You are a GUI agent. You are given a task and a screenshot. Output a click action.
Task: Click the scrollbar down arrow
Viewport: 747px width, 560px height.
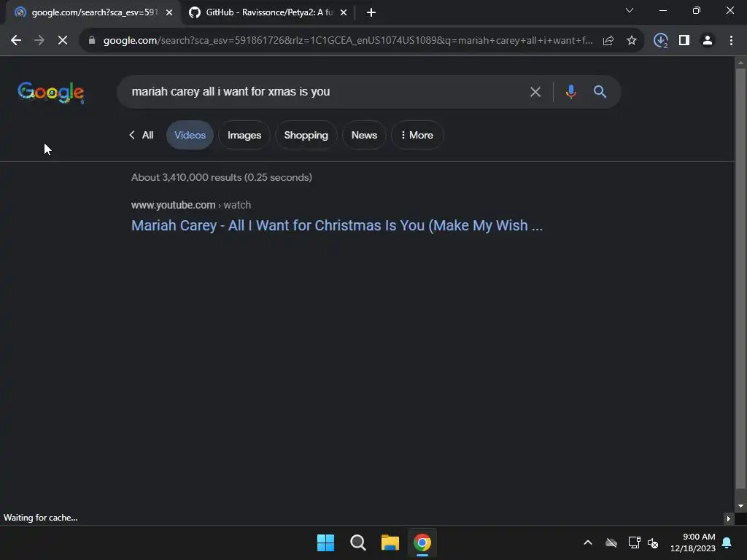740,506
